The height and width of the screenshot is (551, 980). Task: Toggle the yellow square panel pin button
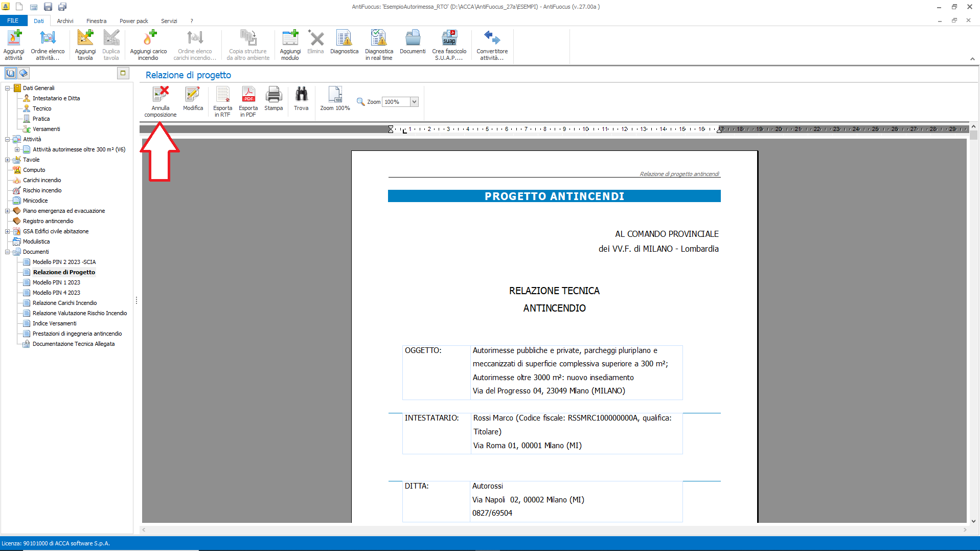(123, 73)
